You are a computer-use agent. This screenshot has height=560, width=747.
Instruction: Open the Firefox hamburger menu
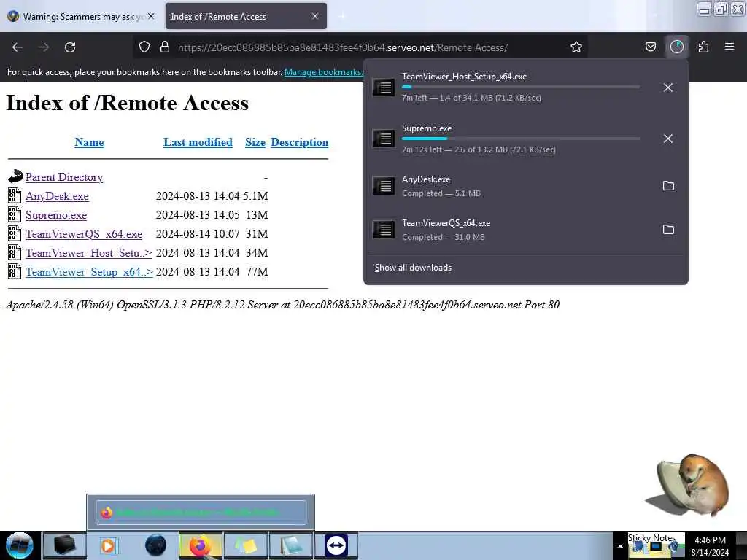[729, 47]
